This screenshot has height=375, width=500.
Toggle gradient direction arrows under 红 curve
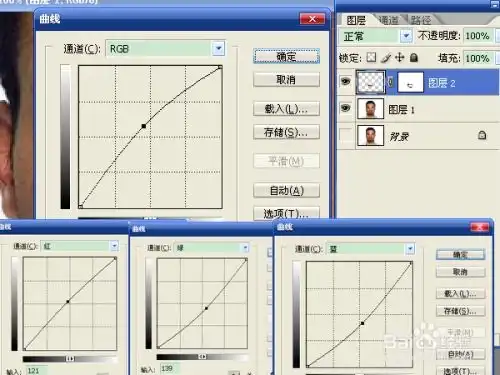click(70, 359)
